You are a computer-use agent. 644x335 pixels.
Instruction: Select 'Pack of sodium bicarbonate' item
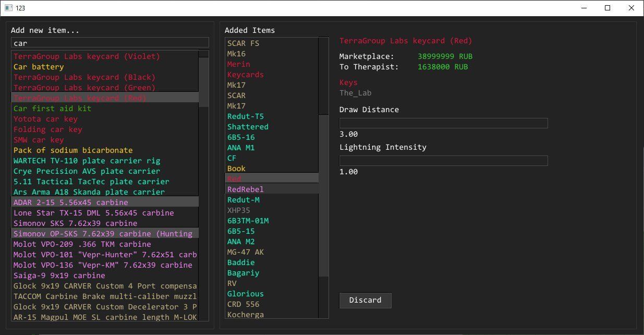click(73, 150)
